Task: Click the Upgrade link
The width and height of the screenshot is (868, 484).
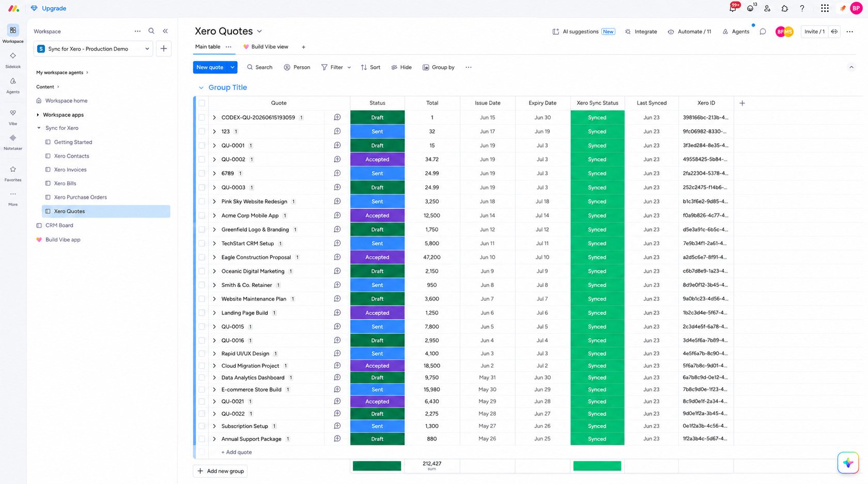Action: pyautogui.click(x=49, y=8)
